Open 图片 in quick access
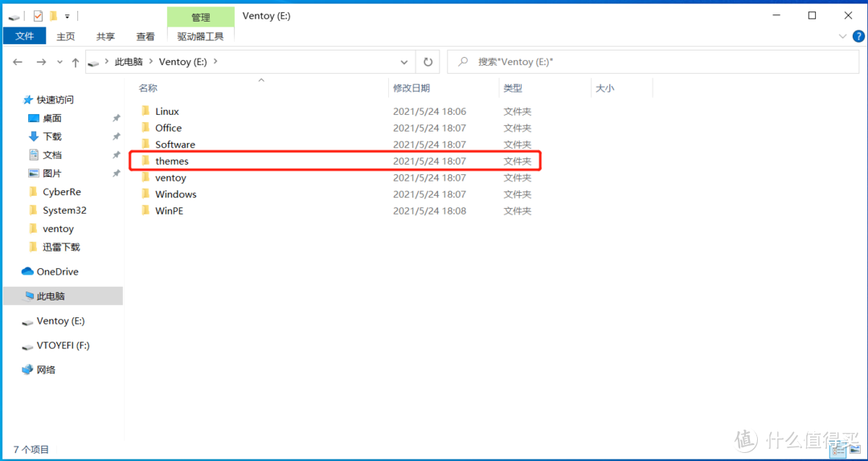The height and width of the screenshot is (461, 868). pyautogui.click(x=52, y=173)
